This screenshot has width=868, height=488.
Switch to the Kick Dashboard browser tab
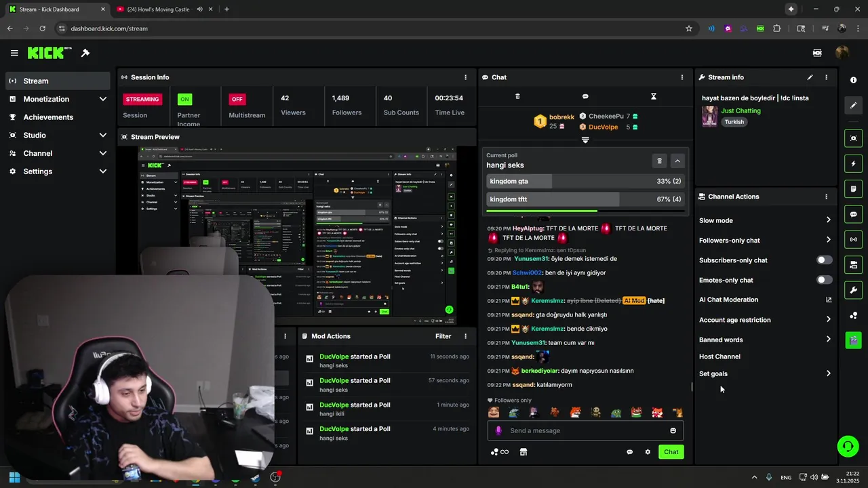56,9
